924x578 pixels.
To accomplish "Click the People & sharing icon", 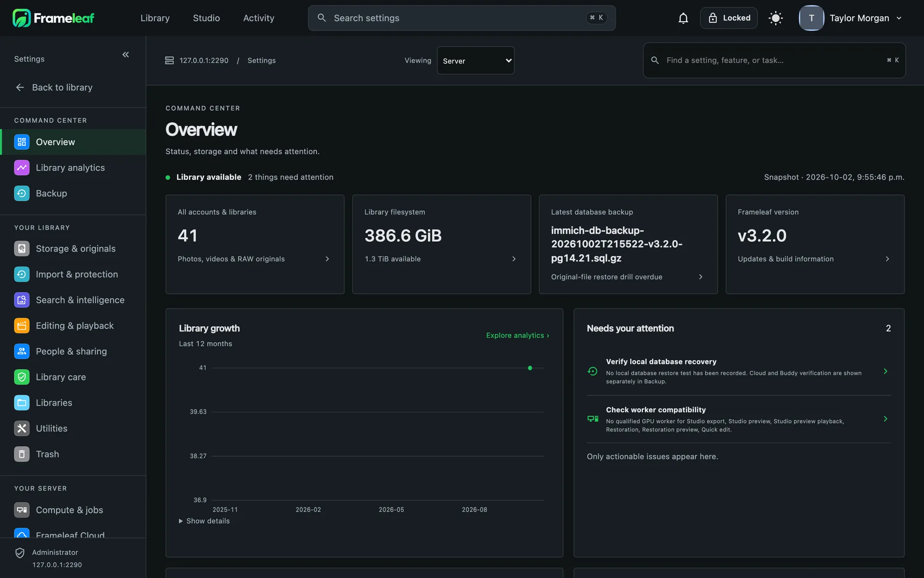I will [22, 351].
